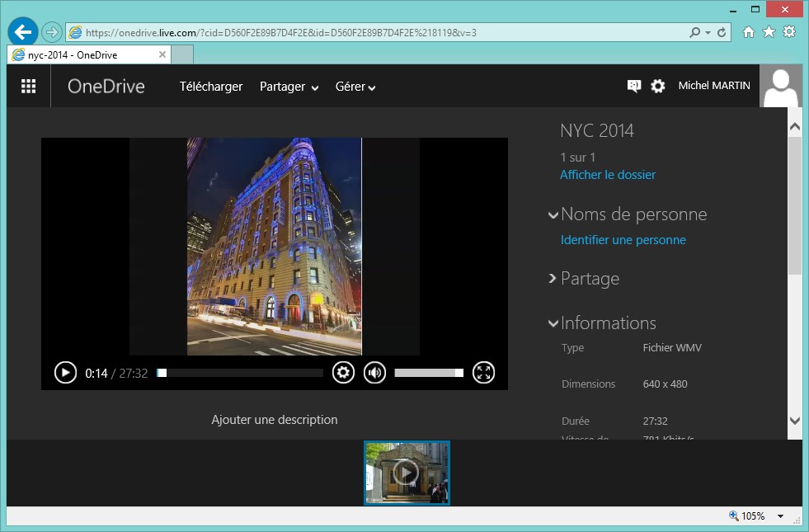Click the Afficher le dossier link
The height and width of the screenshot is (532, 809).
click(608, 175)
